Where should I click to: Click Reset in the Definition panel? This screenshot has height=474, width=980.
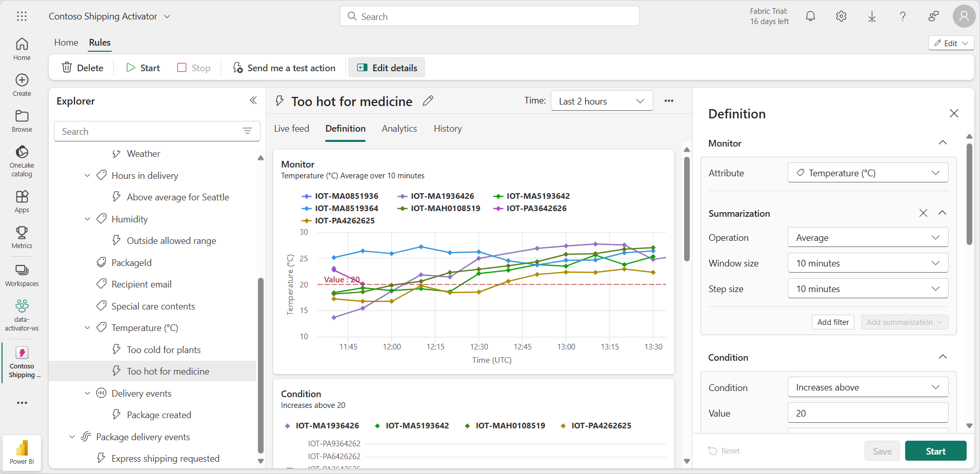[x=724, y=451]
